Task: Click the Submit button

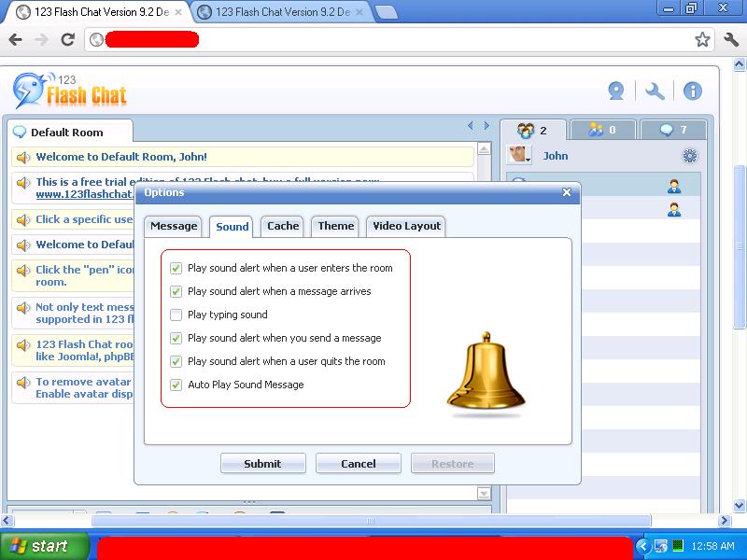Action: (263, 463)
